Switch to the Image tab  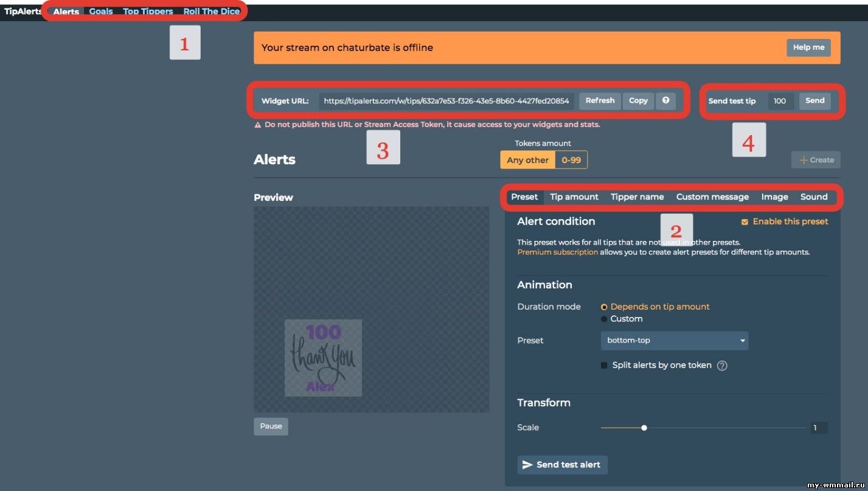click(x=774, y=197)
